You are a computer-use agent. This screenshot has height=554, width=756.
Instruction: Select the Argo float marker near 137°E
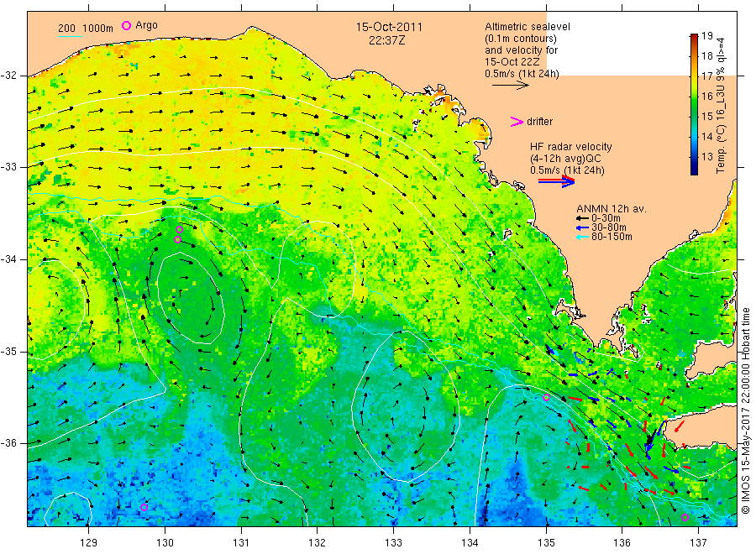pyautogui.click(x=685, y=517)
